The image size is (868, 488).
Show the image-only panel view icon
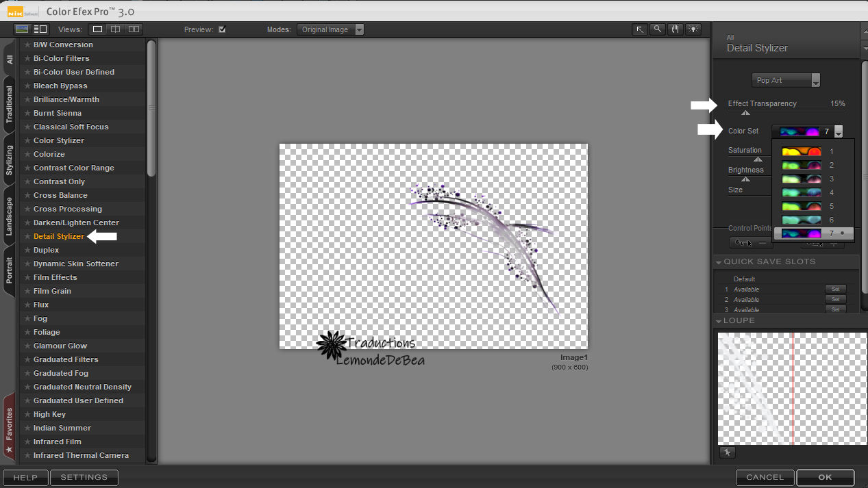(x=22, y=29)
